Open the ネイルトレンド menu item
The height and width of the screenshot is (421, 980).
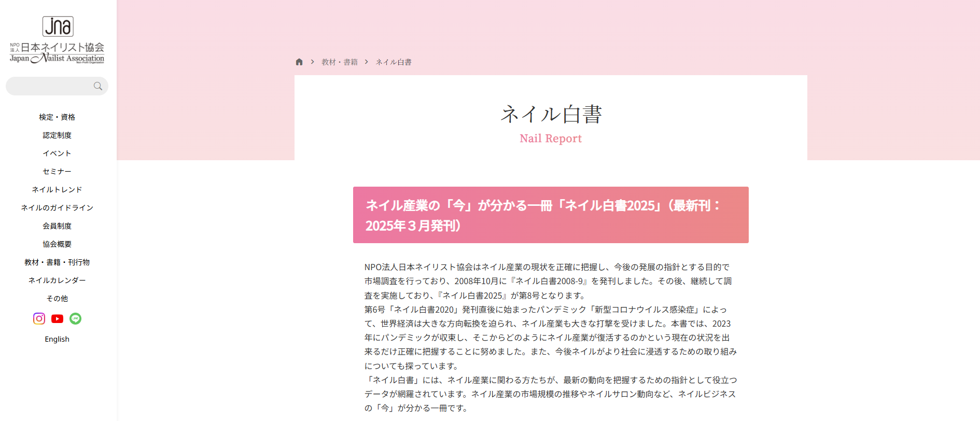[57, 190]
